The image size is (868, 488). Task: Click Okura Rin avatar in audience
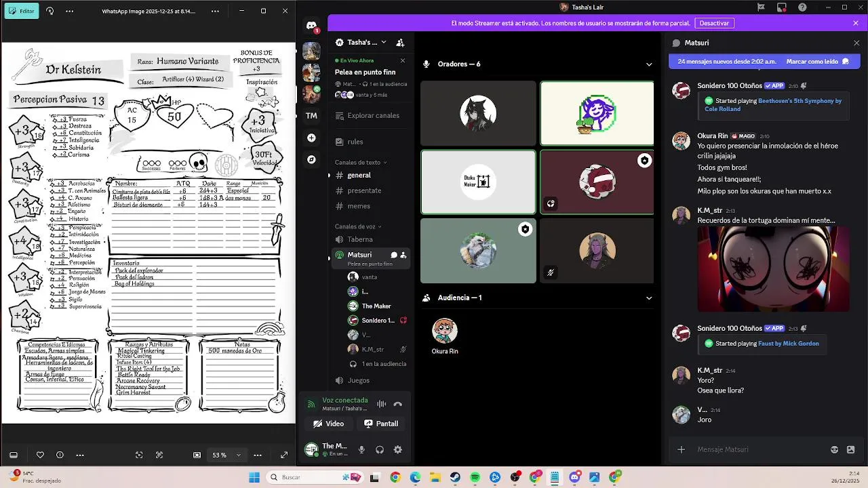tap(445, 331)
